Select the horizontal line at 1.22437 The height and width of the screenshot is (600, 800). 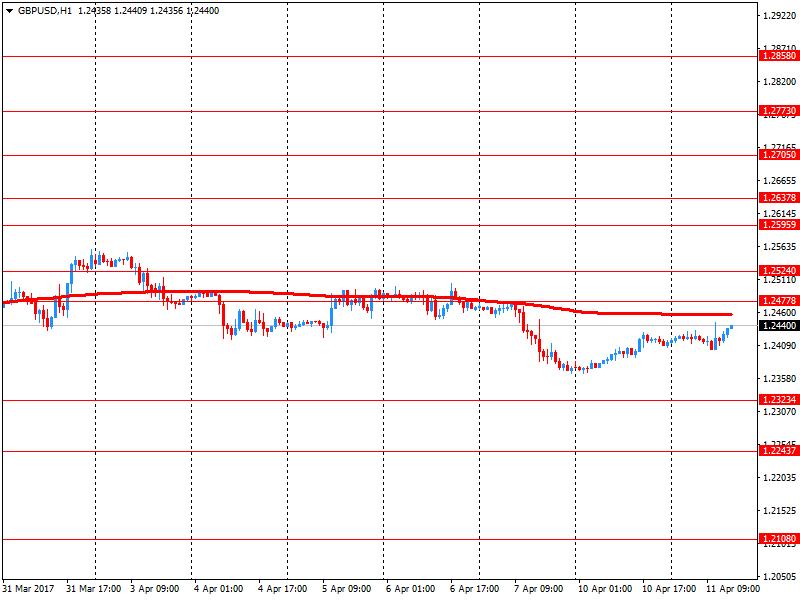tap(380, 452)
